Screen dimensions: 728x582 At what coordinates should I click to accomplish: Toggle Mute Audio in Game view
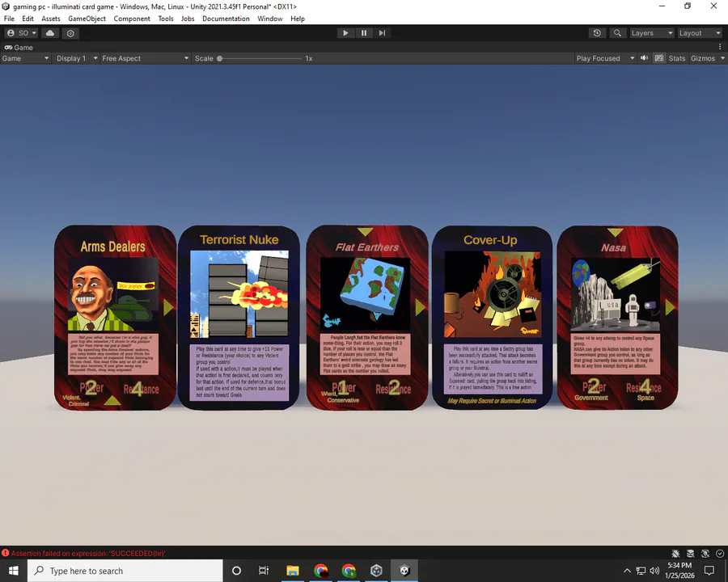(644, 58)
